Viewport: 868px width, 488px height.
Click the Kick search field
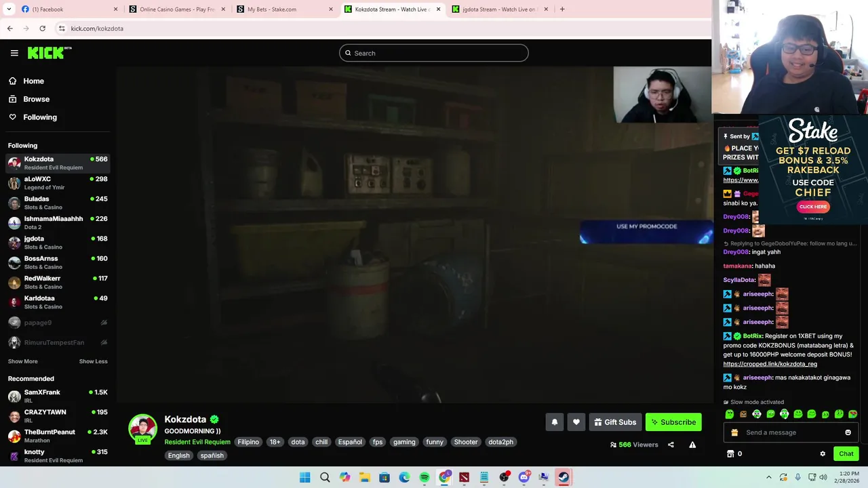click(434, 53)
